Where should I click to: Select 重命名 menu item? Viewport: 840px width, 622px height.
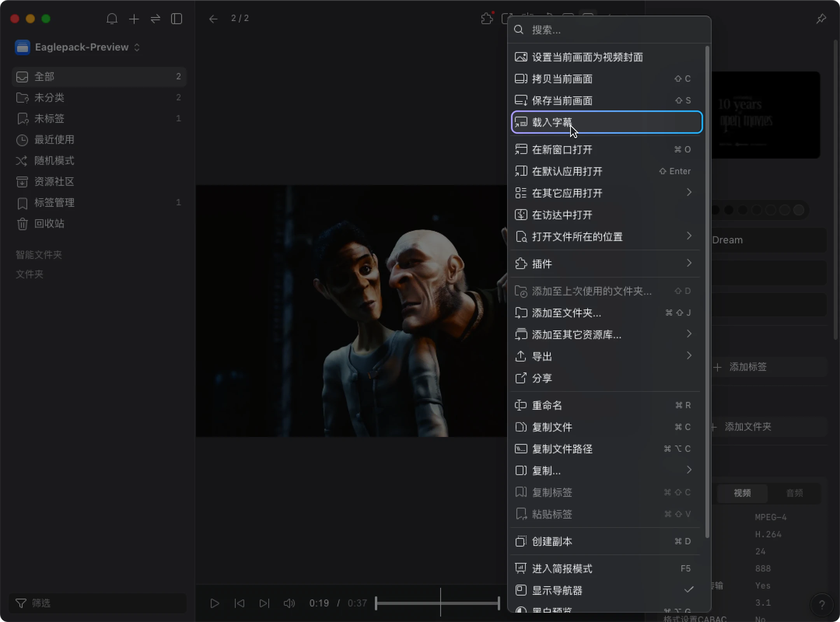607,405
